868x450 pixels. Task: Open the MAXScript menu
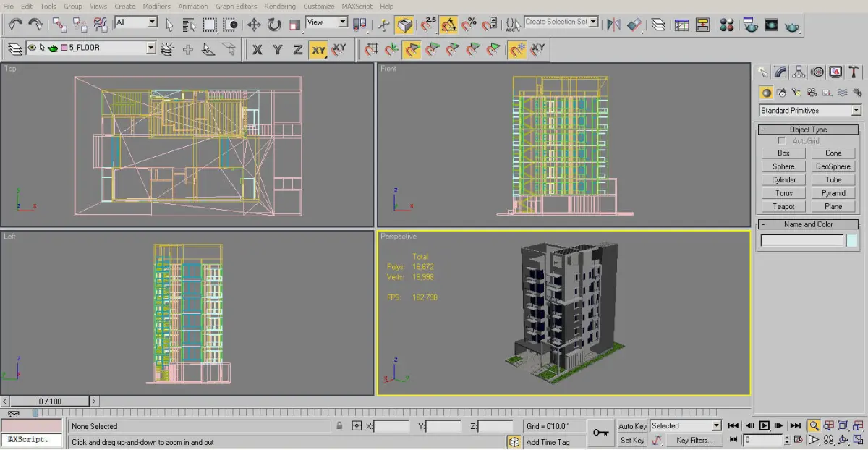(x=357, y=6)
